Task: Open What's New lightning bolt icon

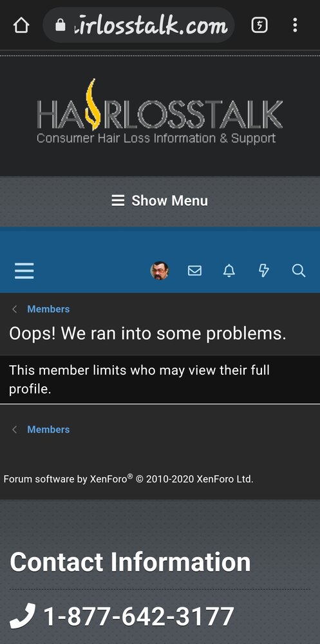Action: (x=264, y=270)
